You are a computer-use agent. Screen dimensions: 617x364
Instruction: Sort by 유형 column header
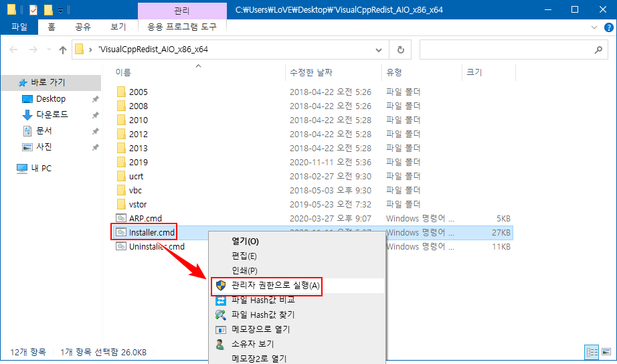coord(394,72)
